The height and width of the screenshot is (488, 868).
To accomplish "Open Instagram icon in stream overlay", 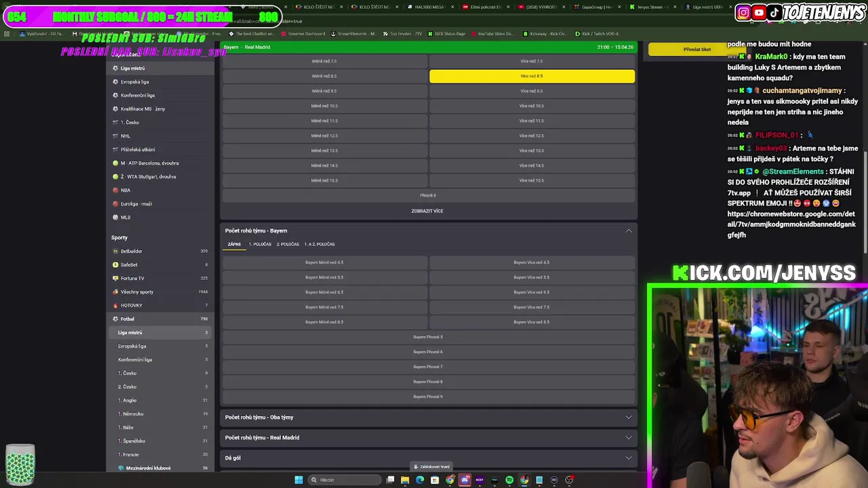I will click(743, 12).
